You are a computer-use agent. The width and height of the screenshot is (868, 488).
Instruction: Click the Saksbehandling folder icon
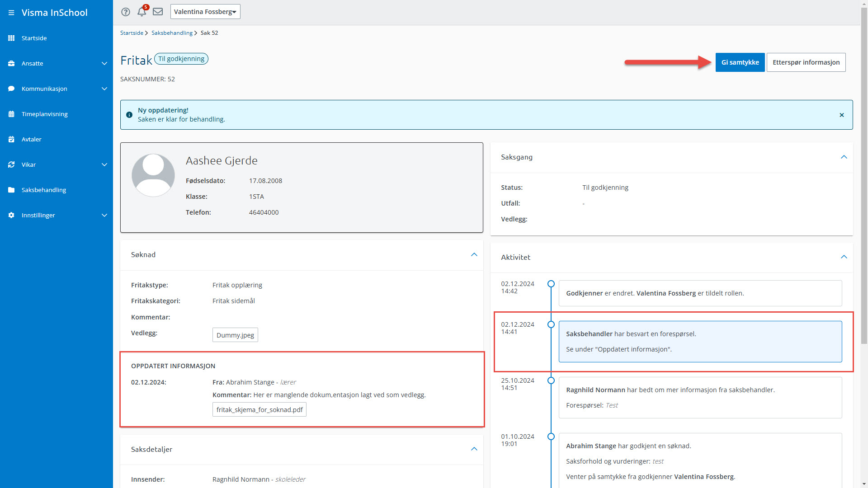pyautogui.click(x=11, y=190)
